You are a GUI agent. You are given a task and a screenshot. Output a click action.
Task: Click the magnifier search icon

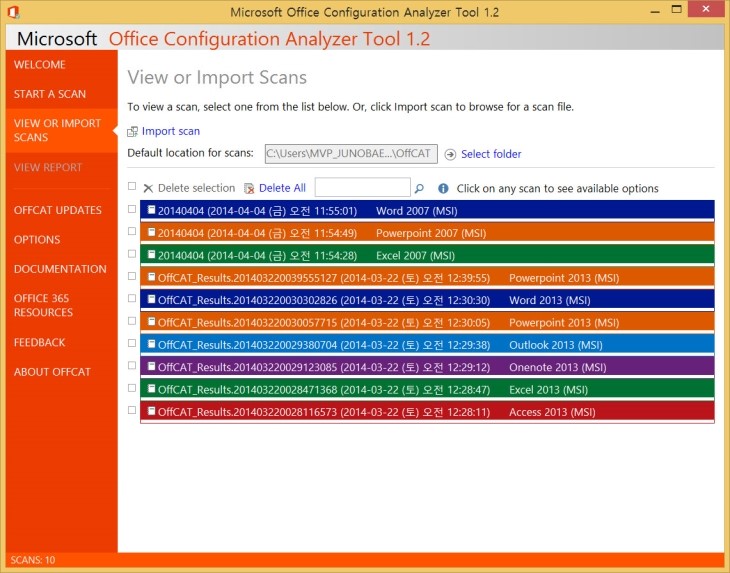coord(419,188)
